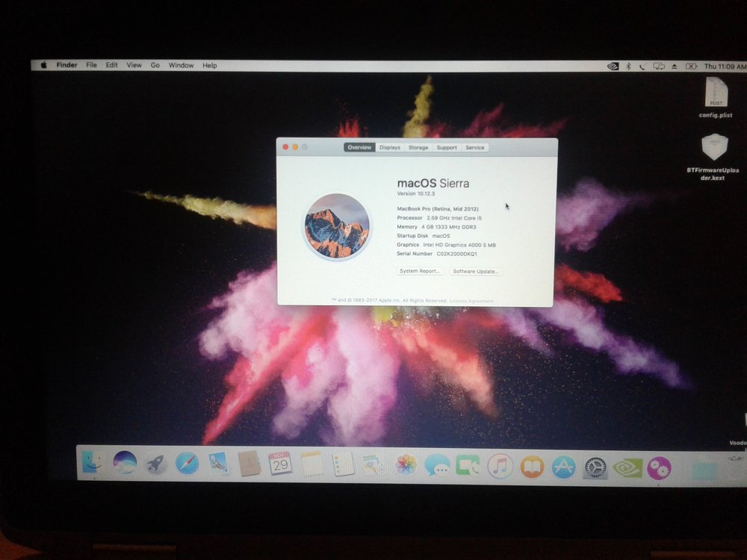747x560 pixels.
Task: Open iTunes music note icon
Action: tap(500, 466)
